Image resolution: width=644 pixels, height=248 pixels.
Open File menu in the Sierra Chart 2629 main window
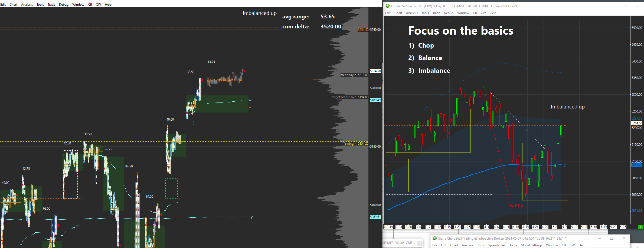435,245
